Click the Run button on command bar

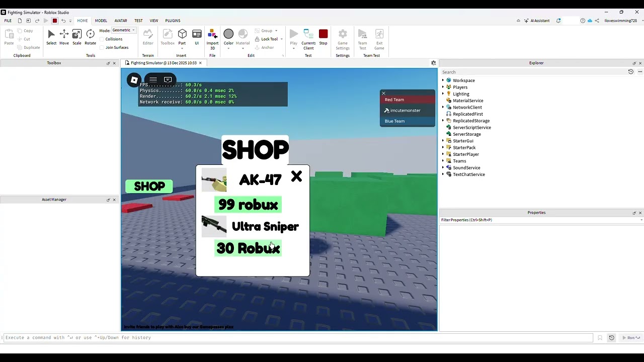click(631, 338)
